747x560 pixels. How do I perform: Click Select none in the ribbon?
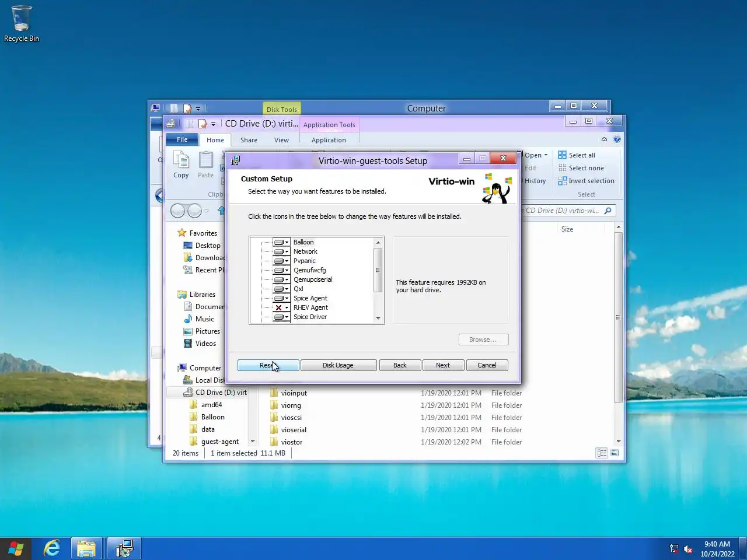coord(581,168)
